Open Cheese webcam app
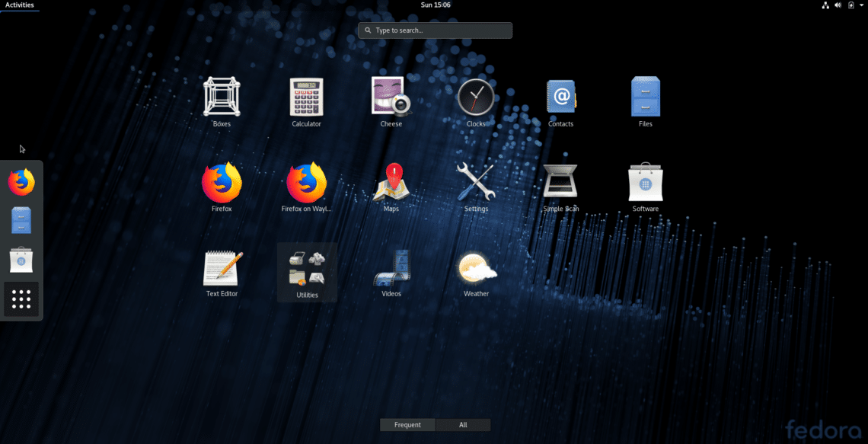 pyautogui.click(x=391, y=98)
